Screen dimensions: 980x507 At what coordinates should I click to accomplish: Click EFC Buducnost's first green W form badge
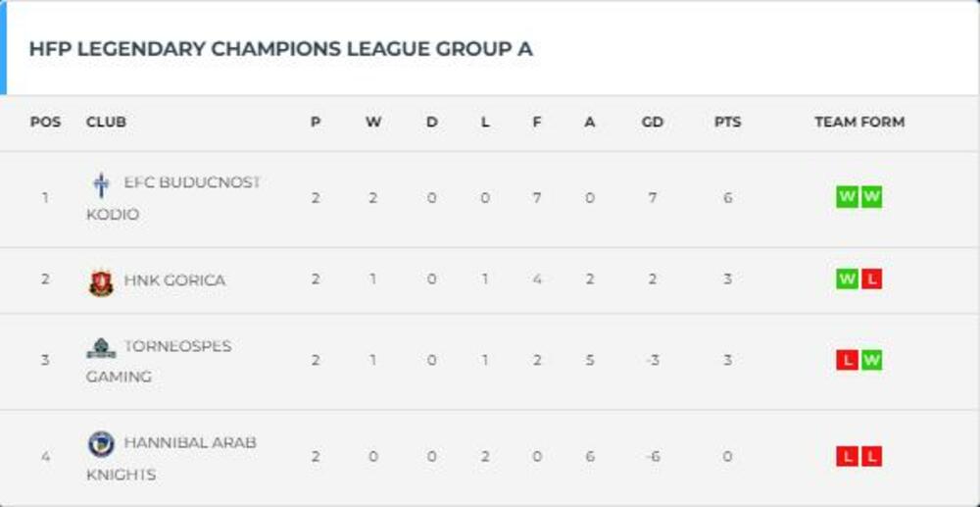click(x=847, y=197)
